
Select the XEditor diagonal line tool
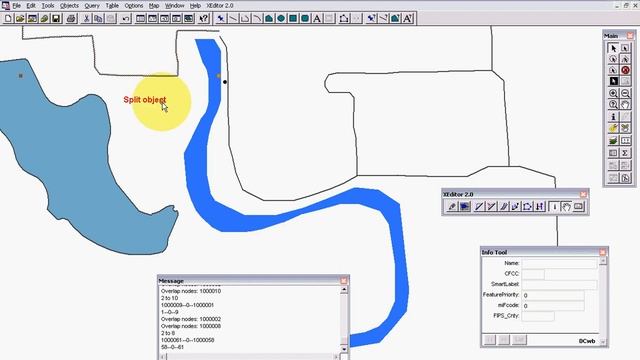[x=478, y=207]
